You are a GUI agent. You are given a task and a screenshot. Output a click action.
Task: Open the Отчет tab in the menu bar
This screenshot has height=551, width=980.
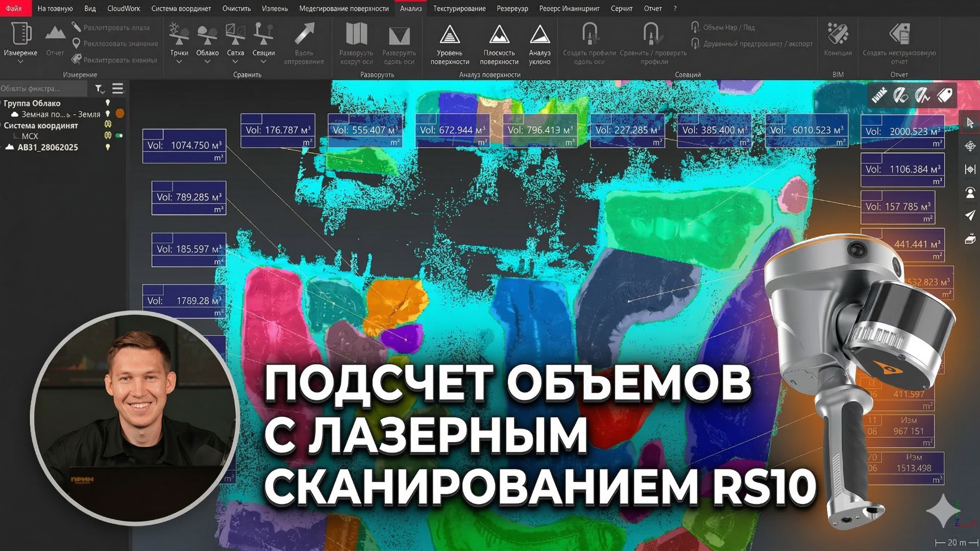point(653,8)
